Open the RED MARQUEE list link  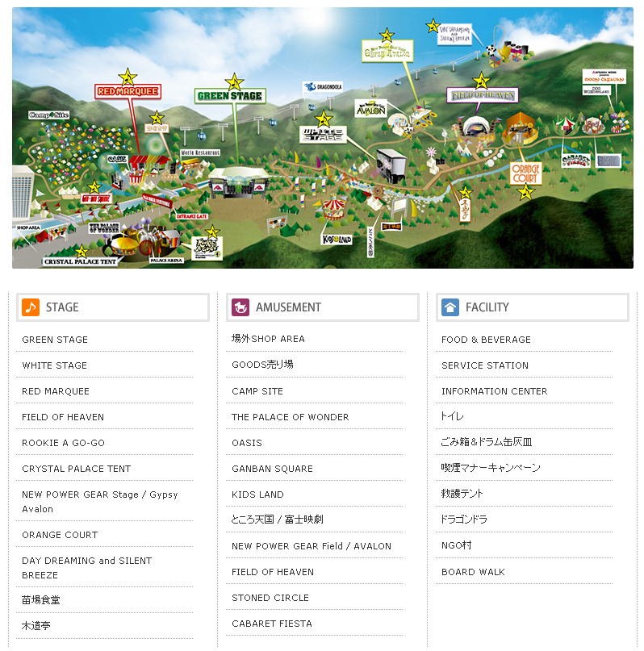pos(56,391)
